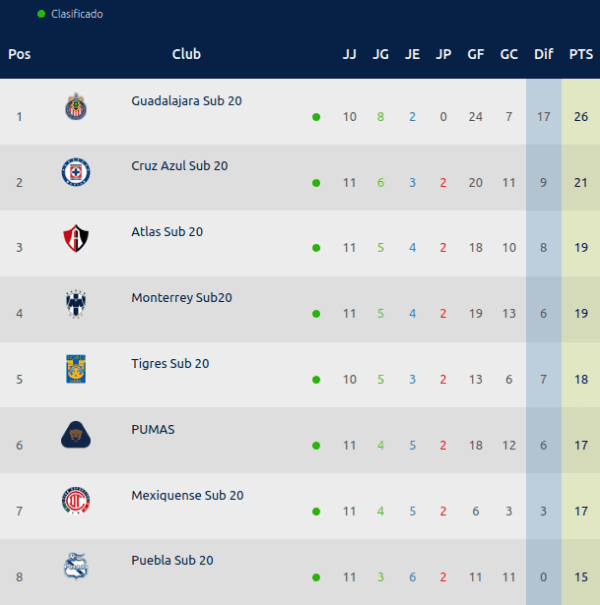Click the PUMAS team crest
The height and width of the screenshot is (605, 600).
tap(76, 436)
